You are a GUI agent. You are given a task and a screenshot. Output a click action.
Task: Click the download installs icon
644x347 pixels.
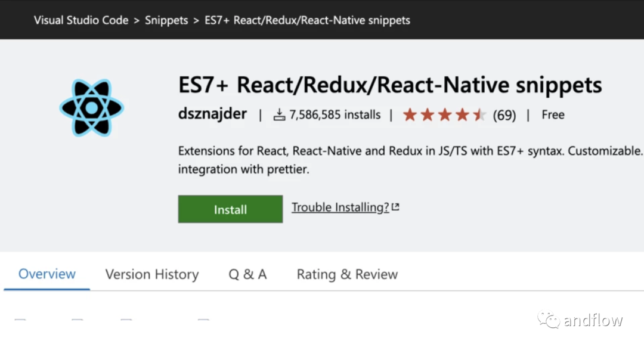point(279,114)
